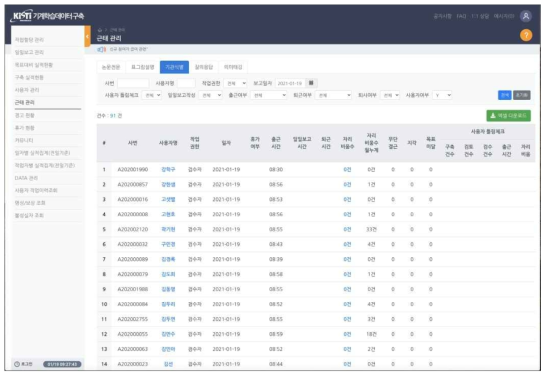Open the 일일보고작성 dropdown
550x377 pixels.
click(210, 95)
